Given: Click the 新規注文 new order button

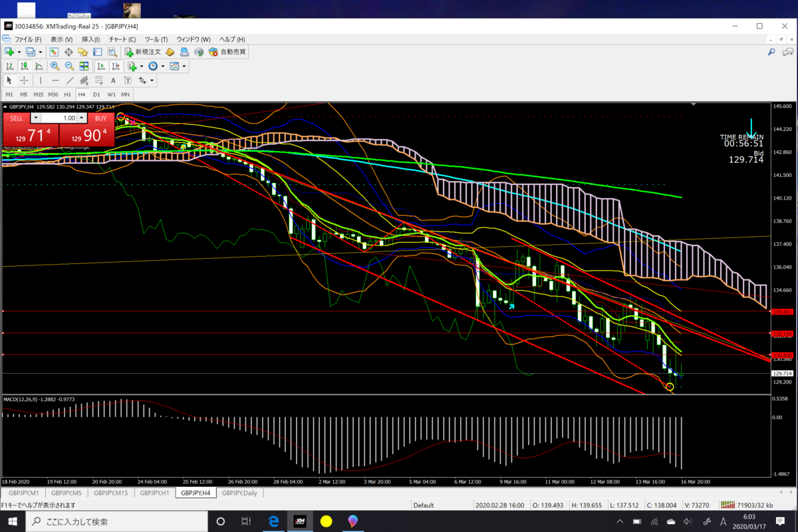Looking at the screenshot, I should point(142,51).
